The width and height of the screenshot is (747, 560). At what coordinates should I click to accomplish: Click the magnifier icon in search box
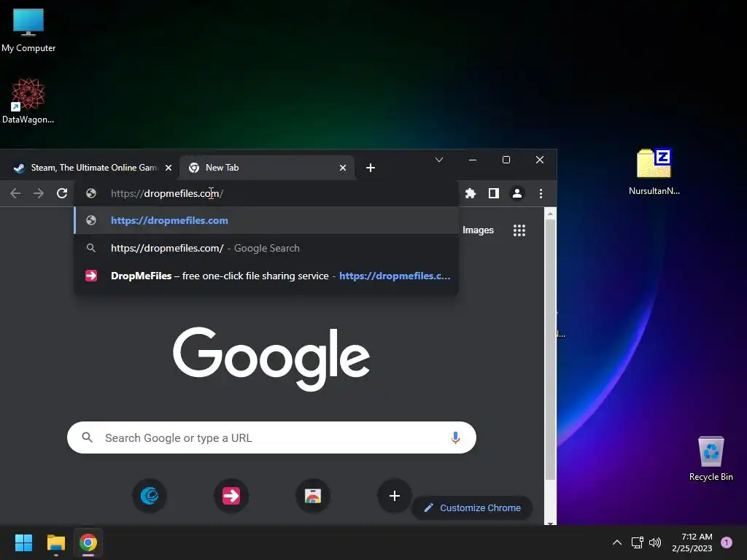coord(88,437)
